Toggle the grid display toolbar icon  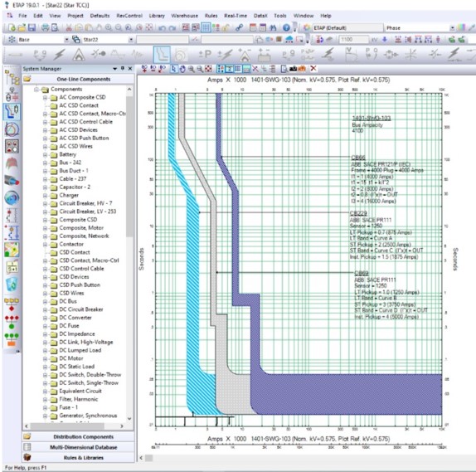[x=206, y=28]
